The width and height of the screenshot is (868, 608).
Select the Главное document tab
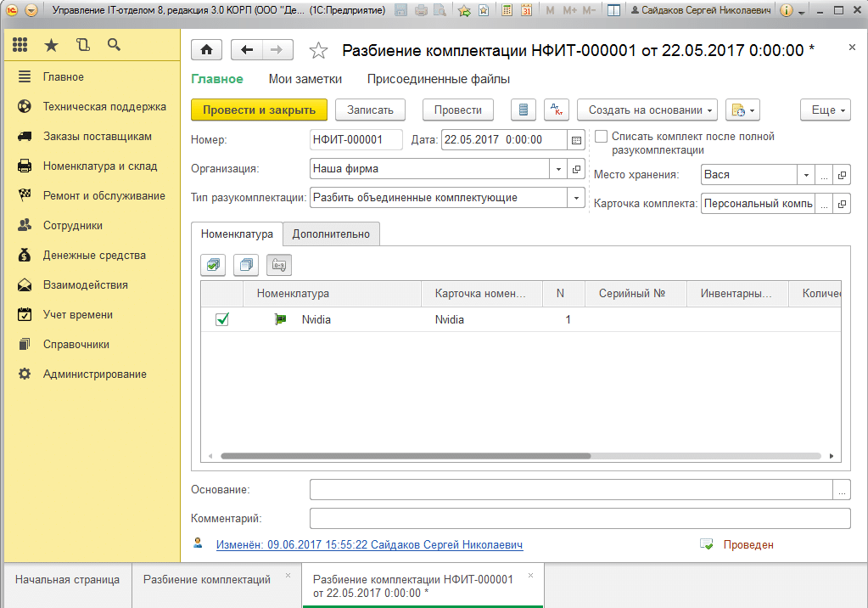217,79
